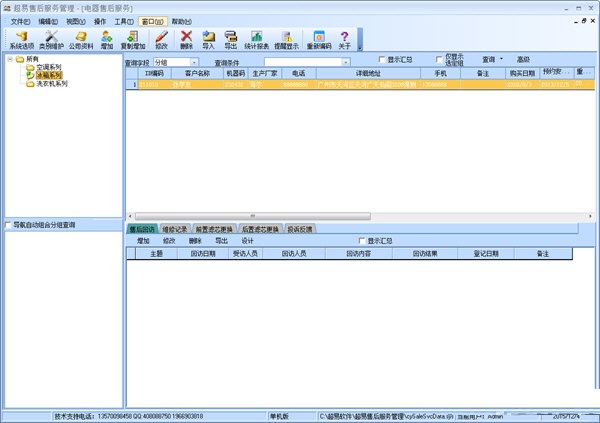Viewport: 600px width, 423px height.
Task: Open the 查询 dropdown button
Action: 494,59
